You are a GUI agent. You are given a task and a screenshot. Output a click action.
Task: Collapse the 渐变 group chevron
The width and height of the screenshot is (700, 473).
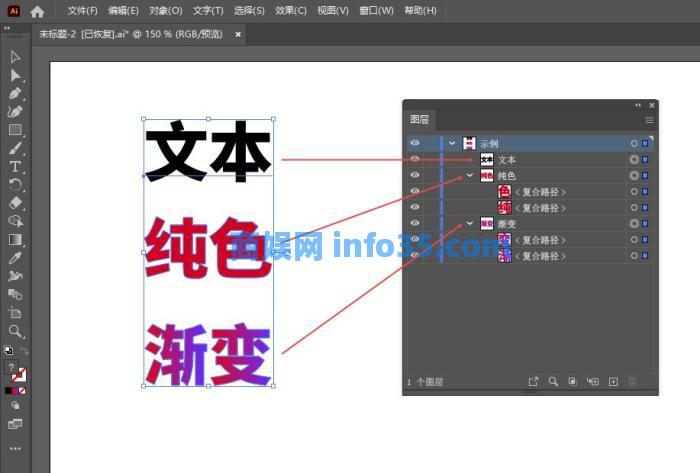click(470, 223)
